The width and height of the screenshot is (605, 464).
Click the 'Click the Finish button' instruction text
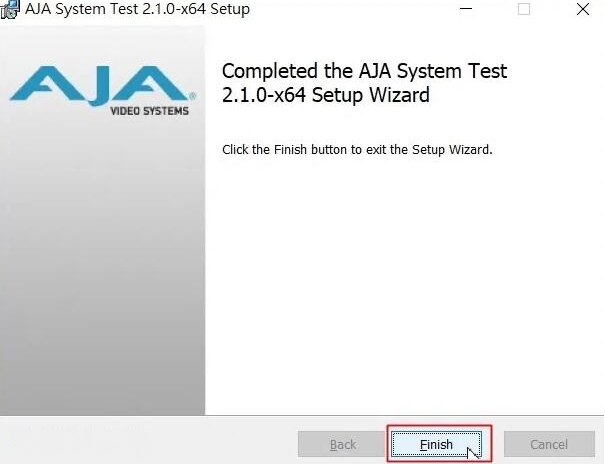click(x=357, y=150)
